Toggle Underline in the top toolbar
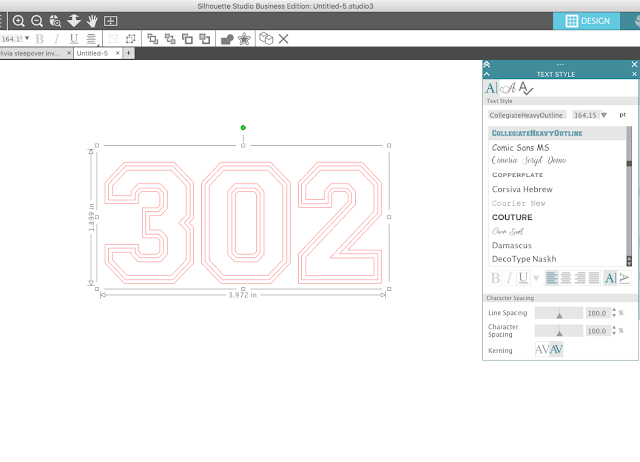Screen dimensions: 640x462 coord(73,39)
